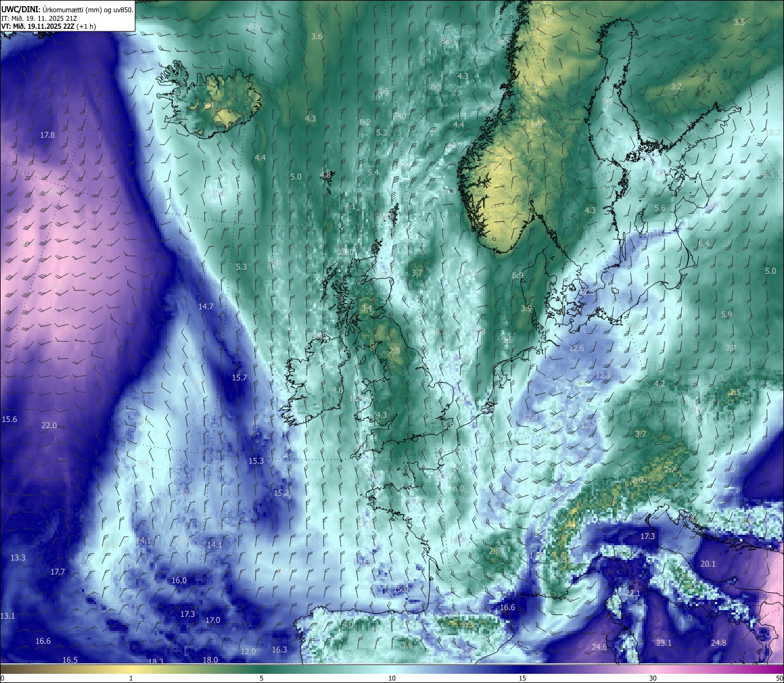Click the 22.1 value on the map
Image resolution: width=784 pixels, height=683 pixels.
click(x=633, y=594)
